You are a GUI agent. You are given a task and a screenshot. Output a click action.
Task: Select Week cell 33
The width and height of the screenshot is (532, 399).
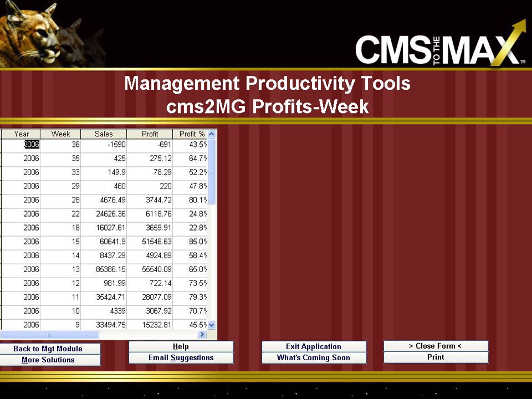pyautogui.click(x=60, y=172)
